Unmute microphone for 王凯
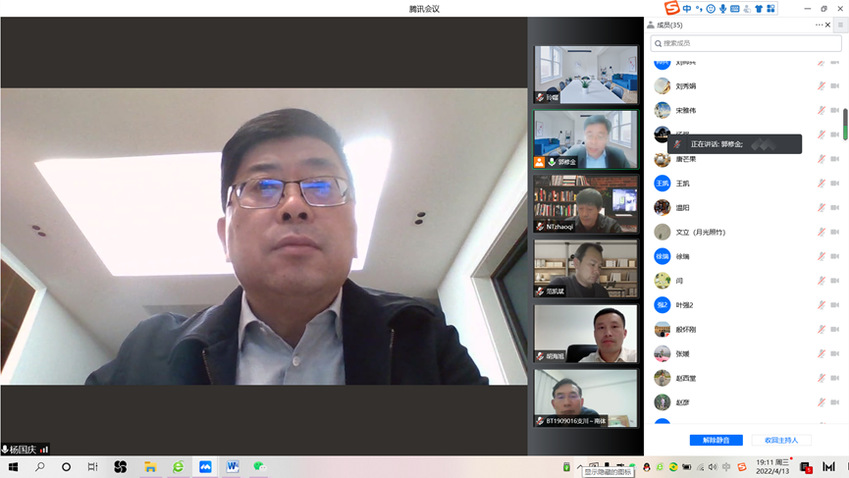The image size is (849, 478). point(821,183)
